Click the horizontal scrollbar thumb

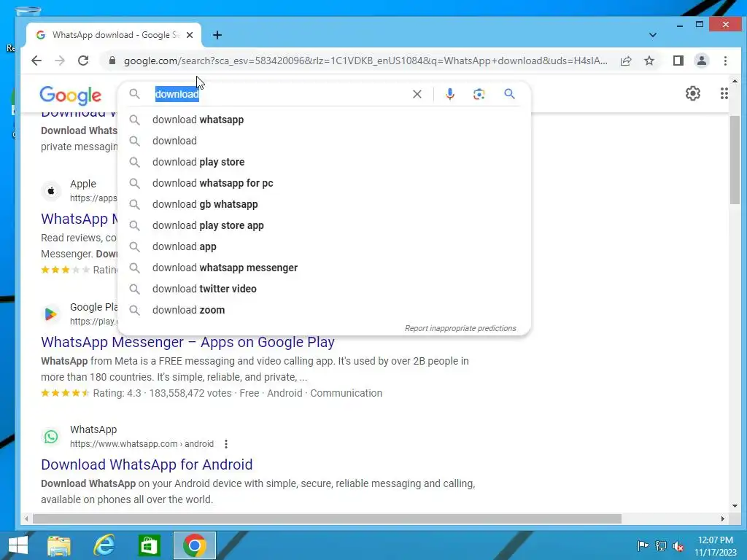[x=327, y=518]
